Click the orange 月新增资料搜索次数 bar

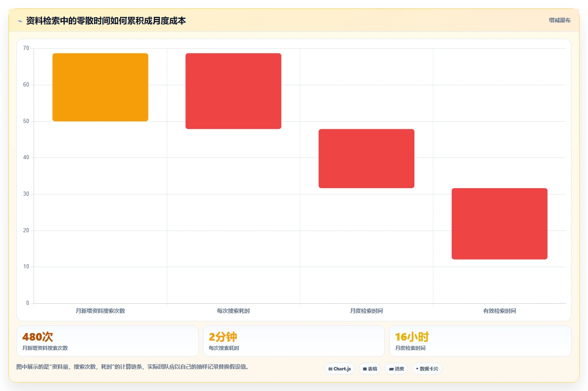pos(100,87)
